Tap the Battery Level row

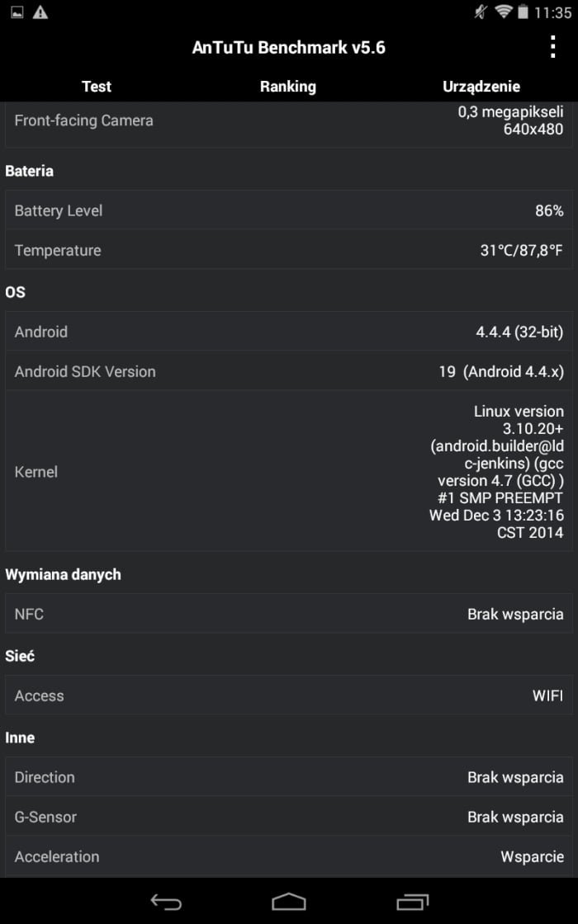click(x=289, y=210)
